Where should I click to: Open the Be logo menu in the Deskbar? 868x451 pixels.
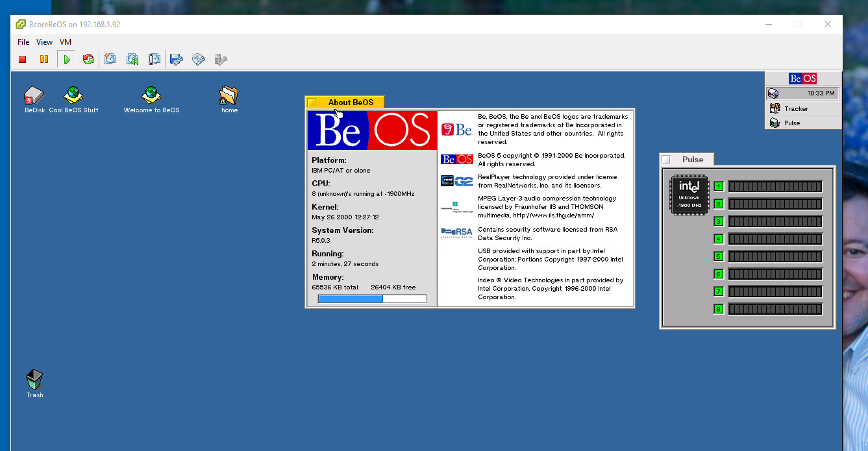(802, 78)
